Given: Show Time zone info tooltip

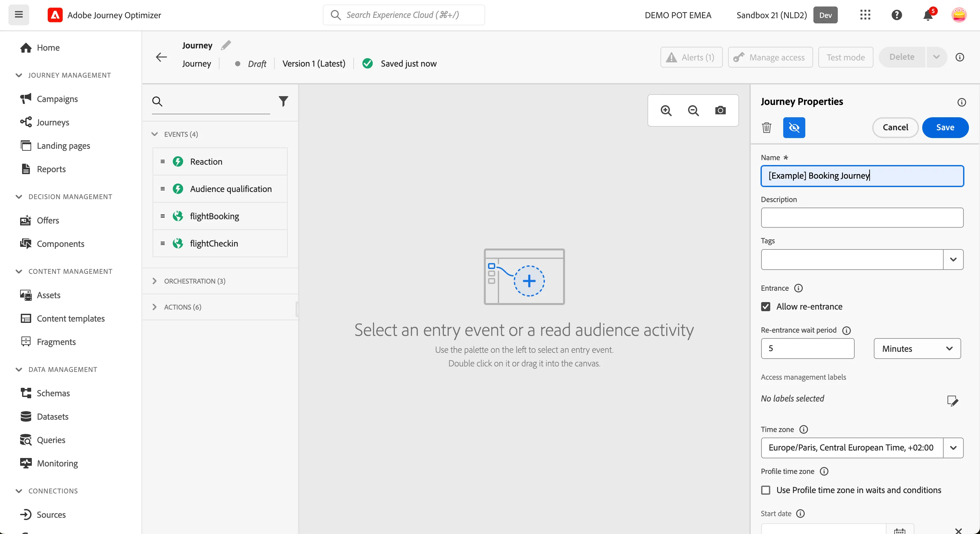Looking at the screenshot, I should coord(803,429).
